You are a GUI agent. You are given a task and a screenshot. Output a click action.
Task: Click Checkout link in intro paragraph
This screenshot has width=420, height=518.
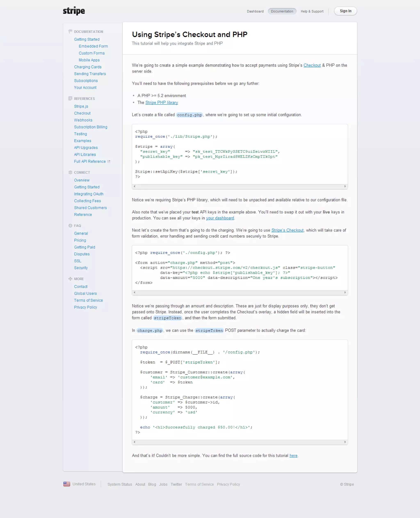[312, 65]
